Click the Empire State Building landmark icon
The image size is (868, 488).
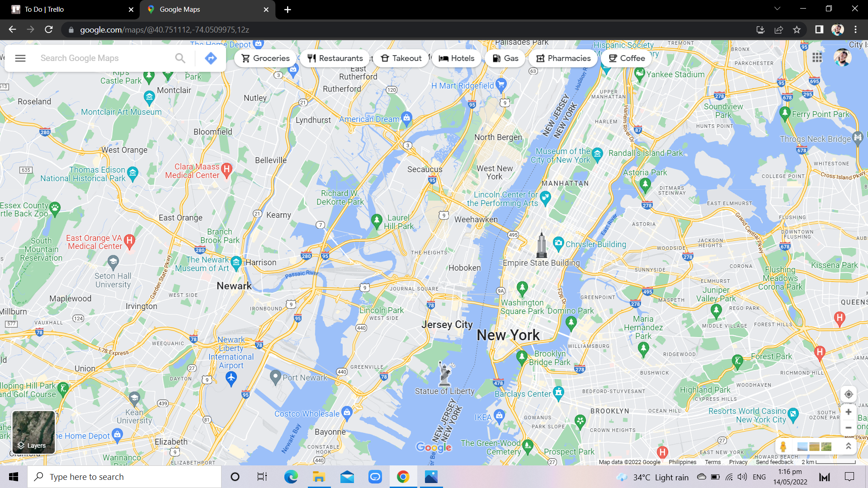click(x=541, y=244)
